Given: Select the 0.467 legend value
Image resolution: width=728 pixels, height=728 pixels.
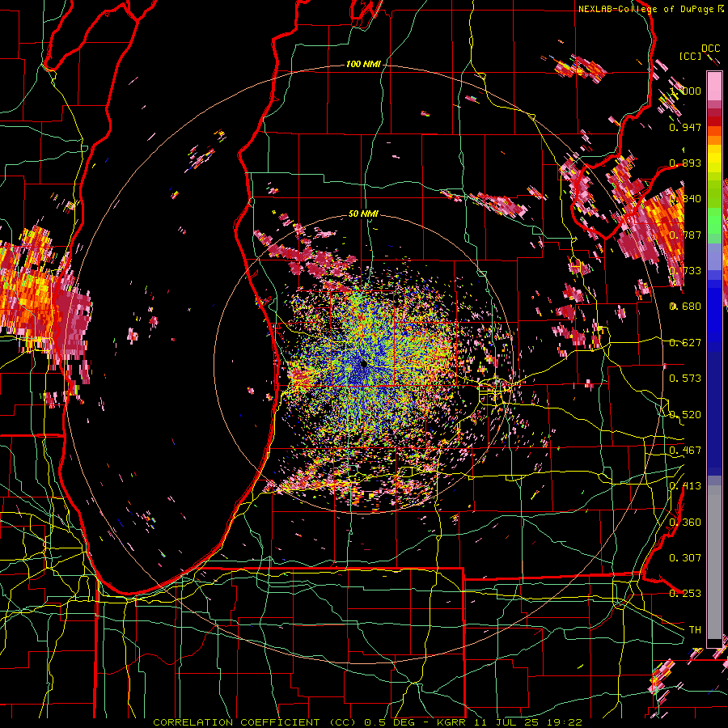Looking at the screenshot, I should 685,451.
